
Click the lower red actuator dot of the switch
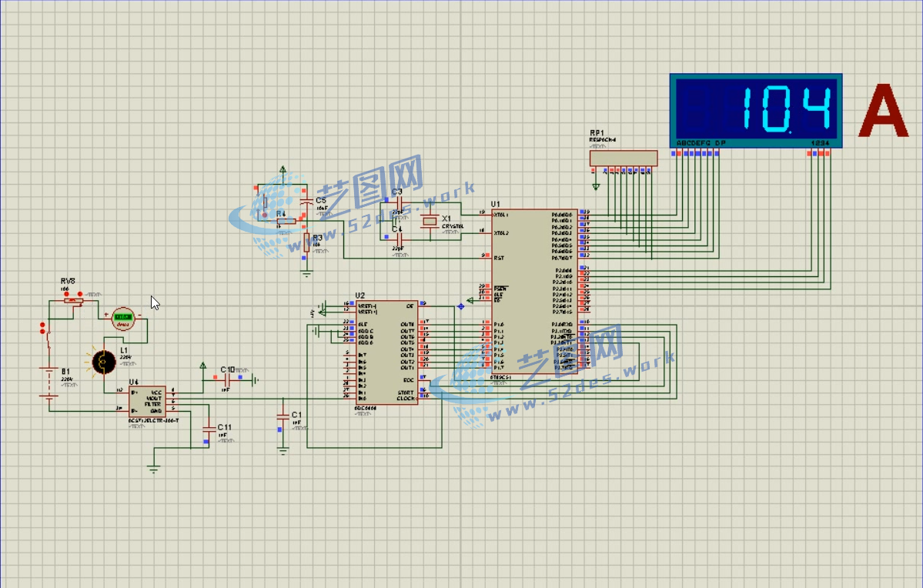[x=42, y=332]
